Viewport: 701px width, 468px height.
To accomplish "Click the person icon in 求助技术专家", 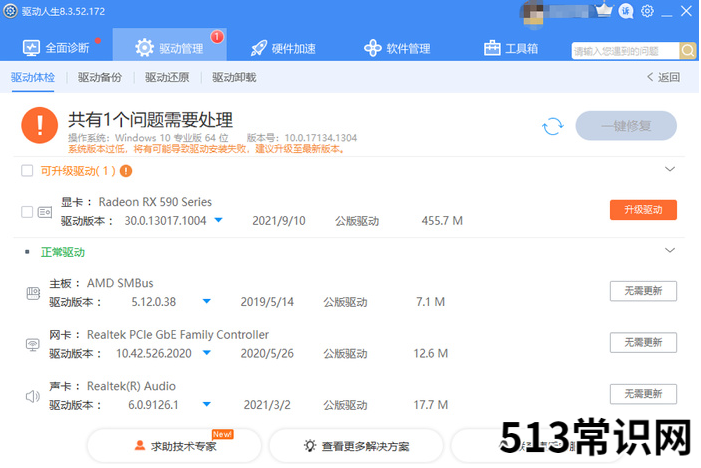I will pyautogui.click(x=139, y=446).
